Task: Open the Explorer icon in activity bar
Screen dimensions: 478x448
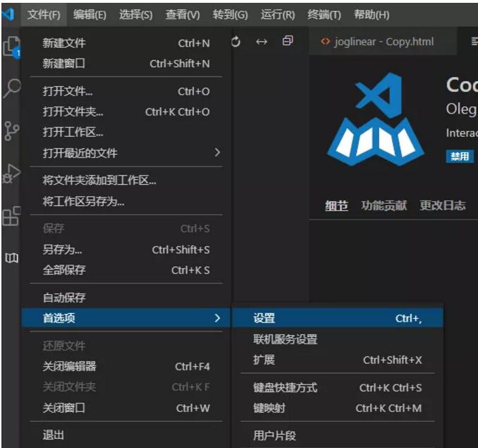Action: click(11, 47)
